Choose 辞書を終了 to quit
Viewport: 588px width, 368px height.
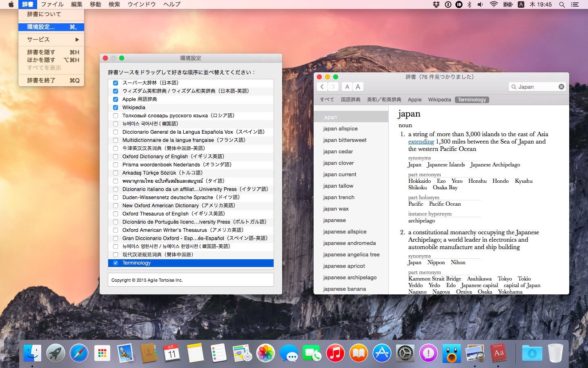pos(51,81)
